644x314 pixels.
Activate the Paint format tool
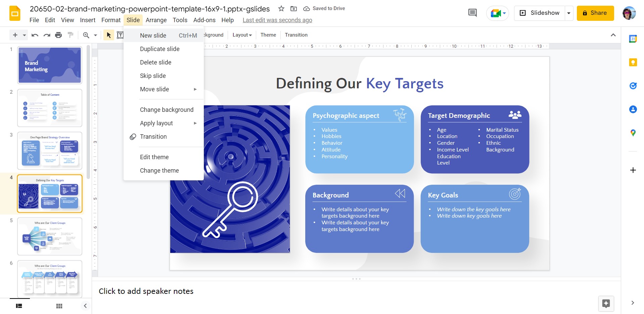71,35
